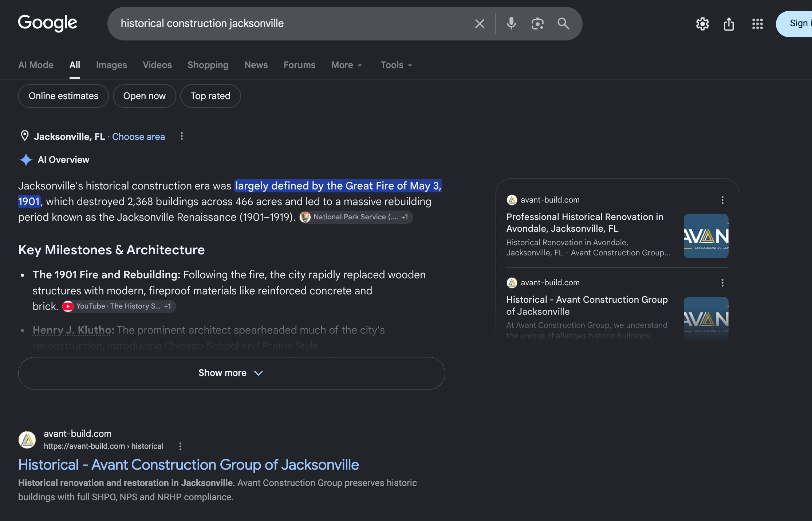Click Avant thumbnail on Historical sidebar card

(706, 319)
